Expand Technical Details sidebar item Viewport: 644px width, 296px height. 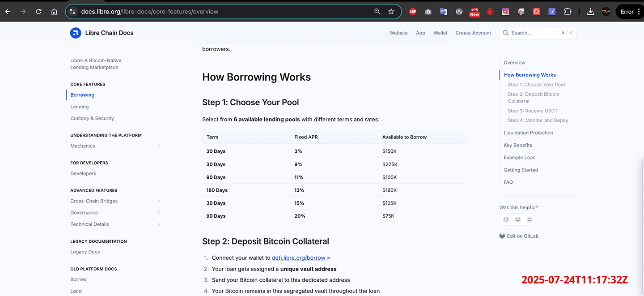tap(159, 224)
